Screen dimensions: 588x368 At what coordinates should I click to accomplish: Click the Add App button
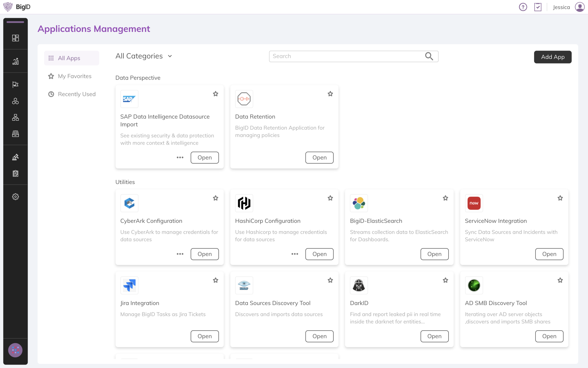point(552,57)
